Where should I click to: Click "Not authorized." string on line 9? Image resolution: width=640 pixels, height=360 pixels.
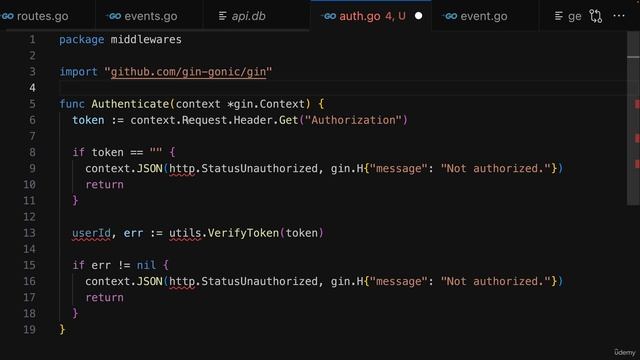click(x=496, y=169)
